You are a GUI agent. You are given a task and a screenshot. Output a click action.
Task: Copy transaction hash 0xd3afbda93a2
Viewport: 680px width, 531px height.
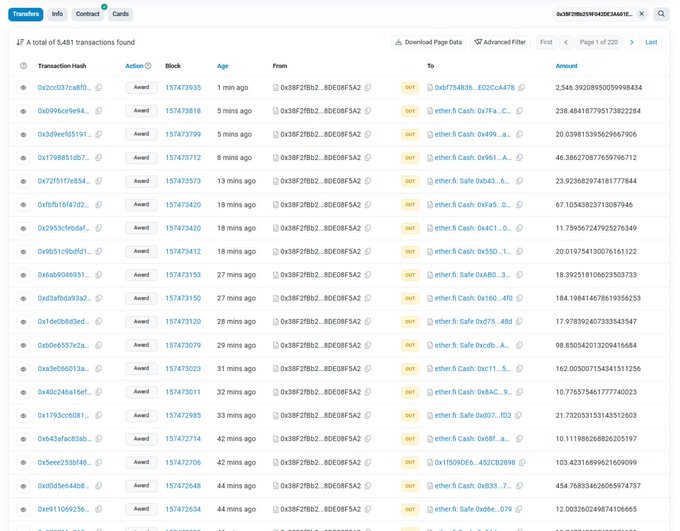(x=99, y=298)
